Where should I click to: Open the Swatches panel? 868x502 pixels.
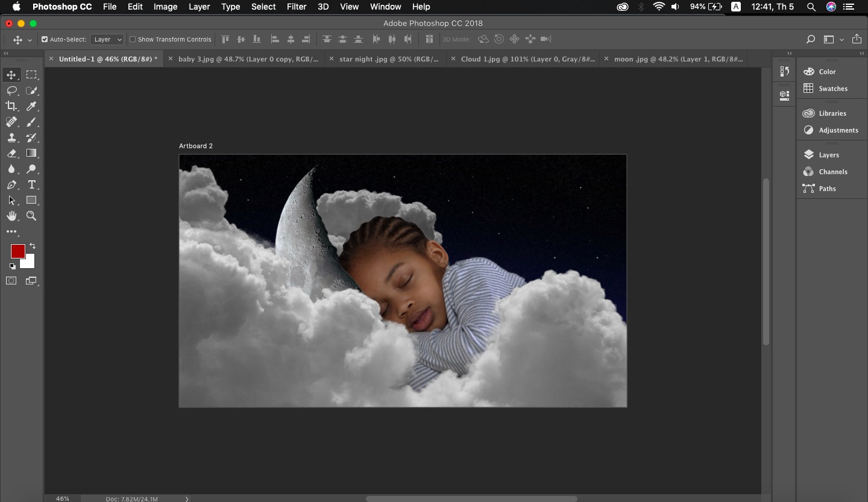coord(833,89)
